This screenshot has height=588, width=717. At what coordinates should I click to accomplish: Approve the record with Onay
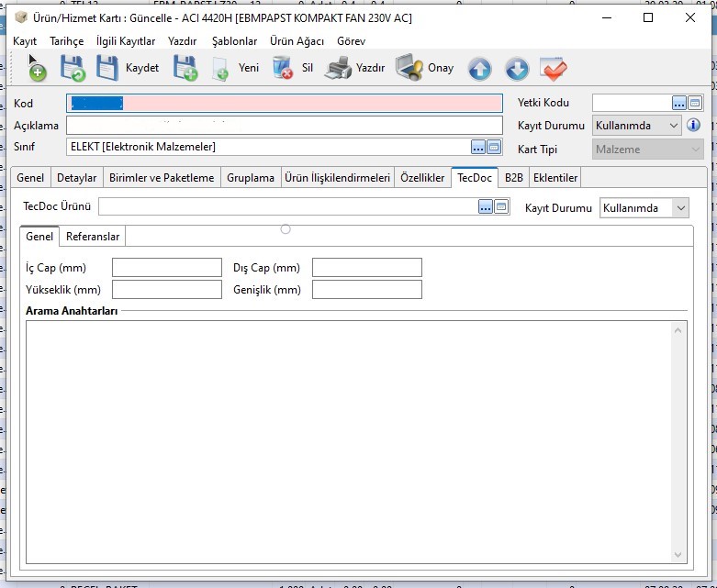(x=425, y=68)
